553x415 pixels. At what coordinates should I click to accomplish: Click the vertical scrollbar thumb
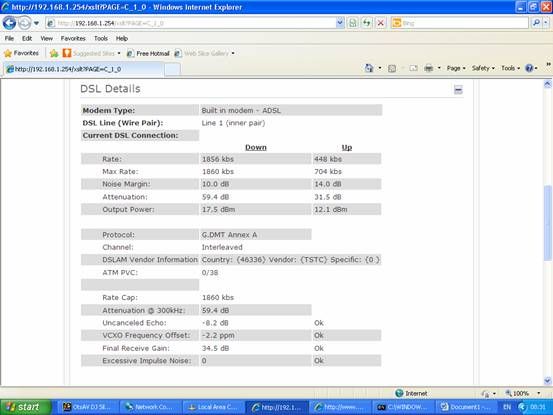coord(547,223)
